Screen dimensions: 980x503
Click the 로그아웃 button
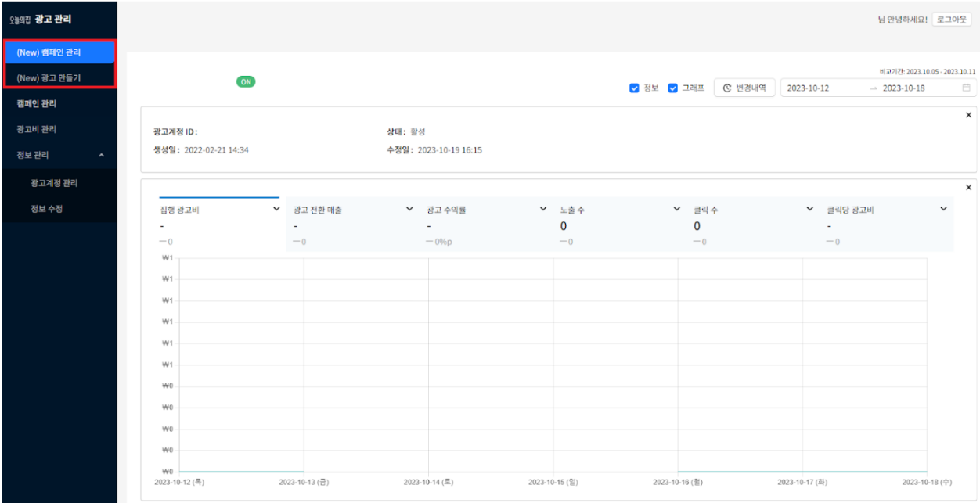(952, 20)
